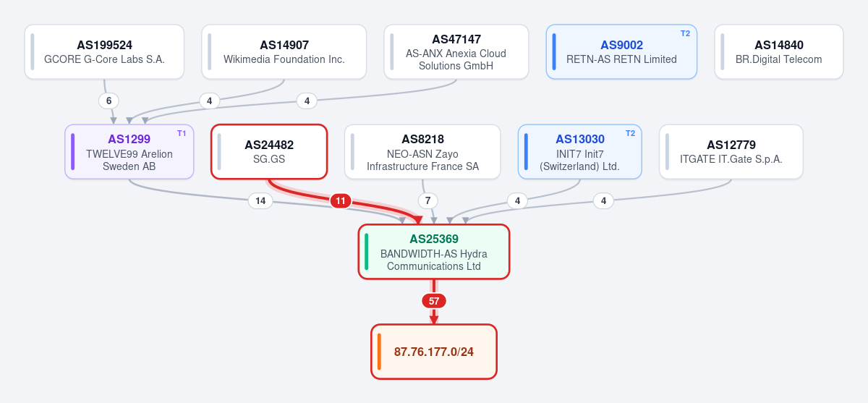Select the AS199524 GCORE node
This screenshot has width=868, height=403.
pos(104,51)
